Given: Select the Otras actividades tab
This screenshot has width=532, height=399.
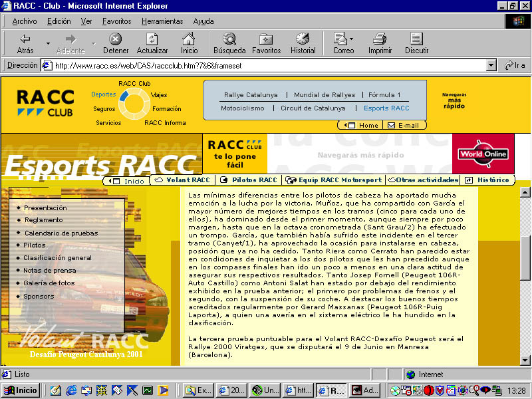Looking at the screenshot, I should [423, 180].
